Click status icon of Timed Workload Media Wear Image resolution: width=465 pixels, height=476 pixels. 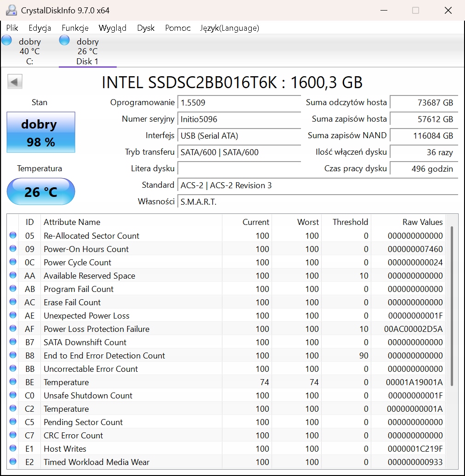pyautogui.click(x=13, y=462)
